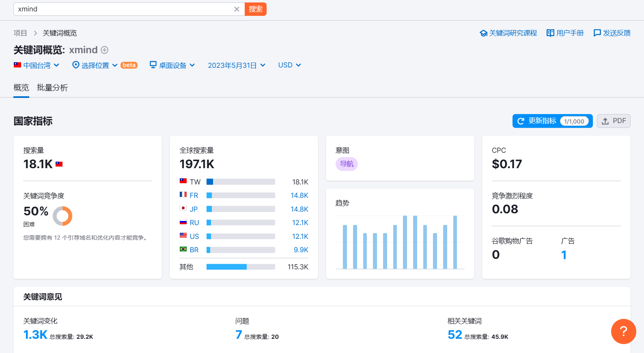Viewport: 644px width, 353px height.
Task: Click the orange 搜索 button
Action: (x=256, y=9)
